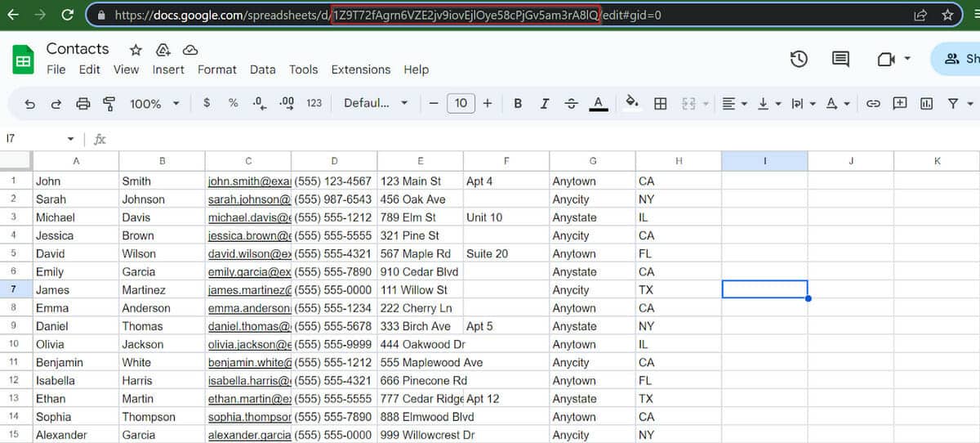This screenshot has width=980, height=443.
Task: Open the text wrapping dropdown
Action: [803, 103]
